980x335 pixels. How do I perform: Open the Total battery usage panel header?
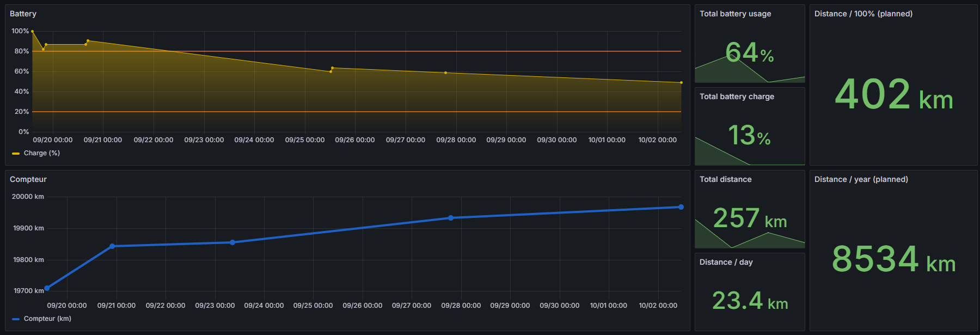[x=735, y=14]
